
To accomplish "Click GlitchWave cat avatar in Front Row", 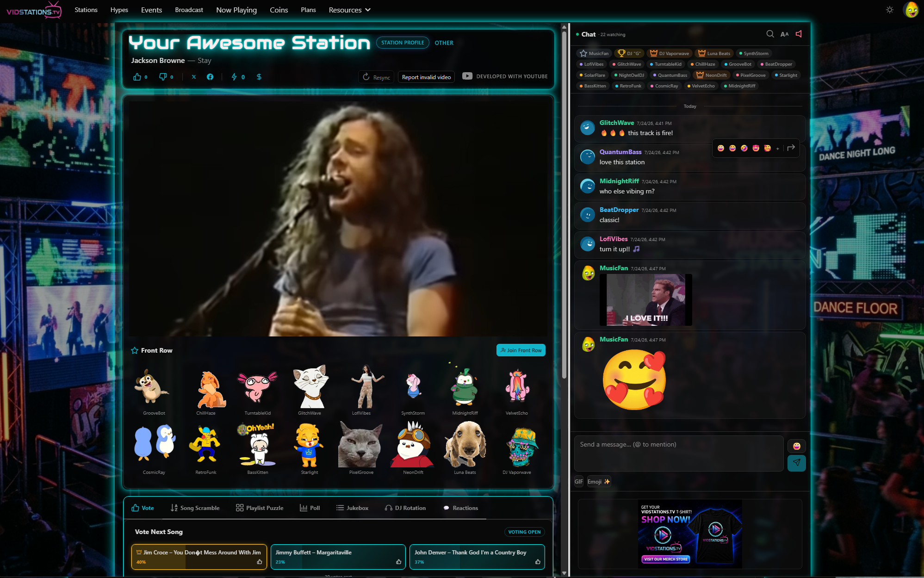I will (x=310, y=386).
